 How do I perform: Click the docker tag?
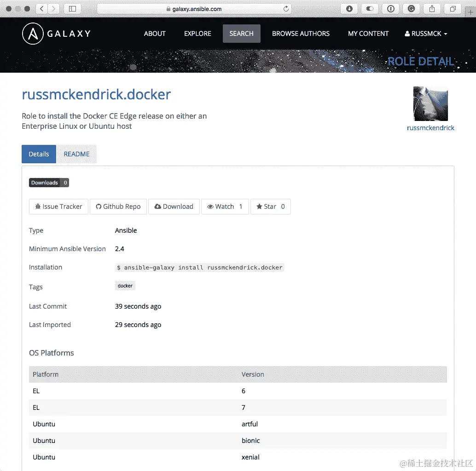point(125,286)
